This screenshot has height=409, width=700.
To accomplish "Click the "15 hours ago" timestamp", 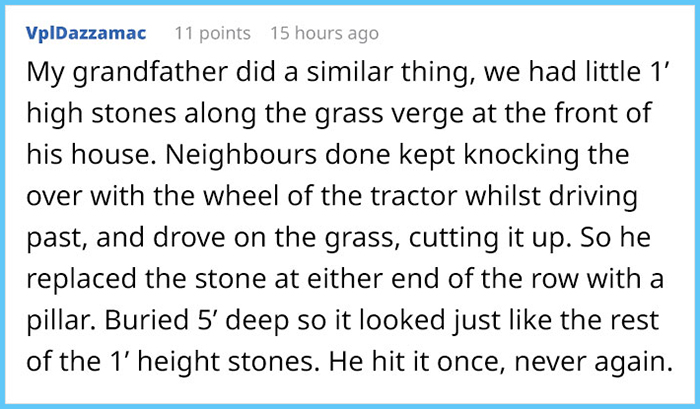I will (324, 33).
